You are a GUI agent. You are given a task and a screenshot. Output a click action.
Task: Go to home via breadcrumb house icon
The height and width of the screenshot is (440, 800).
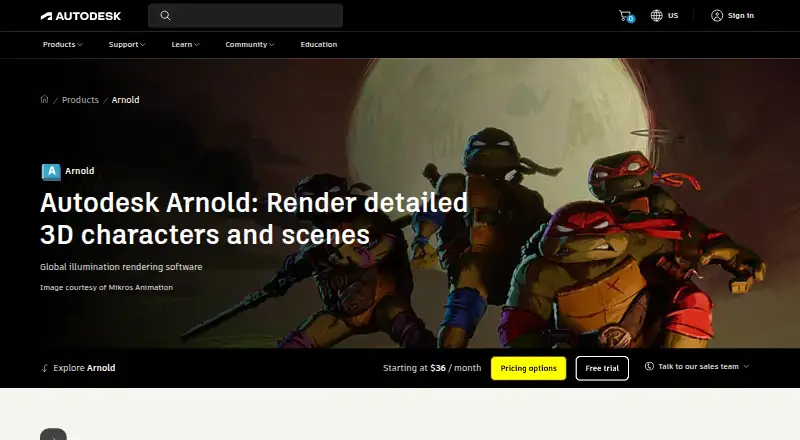point(44,100)
